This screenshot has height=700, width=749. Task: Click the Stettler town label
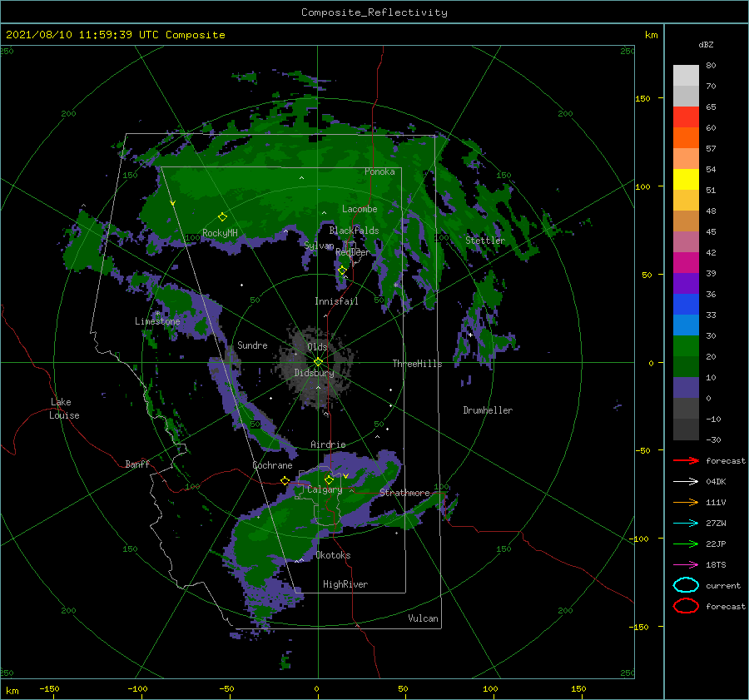point(485,241)
